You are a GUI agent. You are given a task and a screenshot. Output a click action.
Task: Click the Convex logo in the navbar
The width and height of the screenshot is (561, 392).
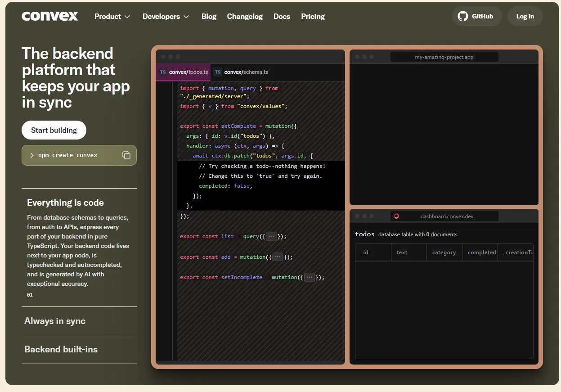pyautogui.click(x=49, y=16)
